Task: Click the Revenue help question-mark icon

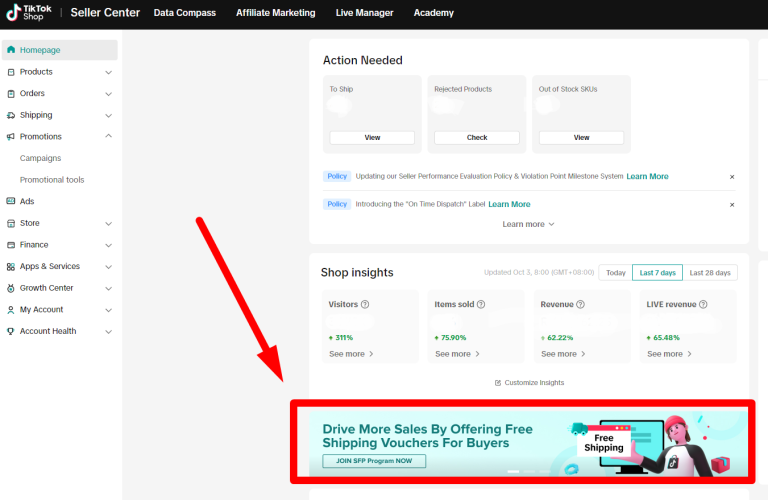Action: point(580,304)
